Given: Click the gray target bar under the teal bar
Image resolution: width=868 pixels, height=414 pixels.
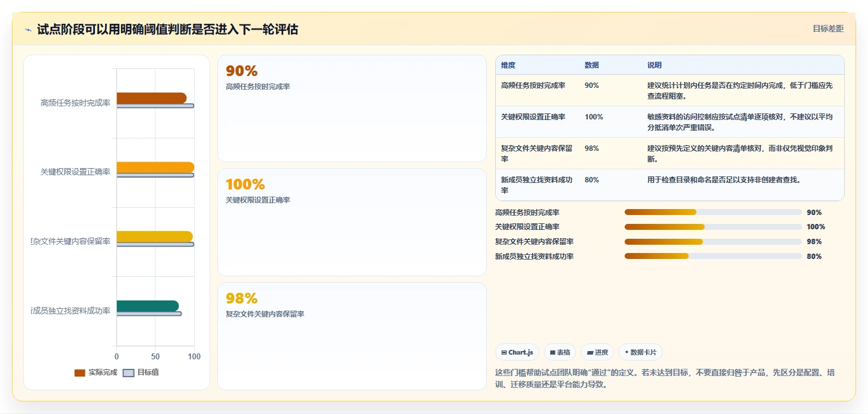Looking at the screenshot, I should pos(149,314).
